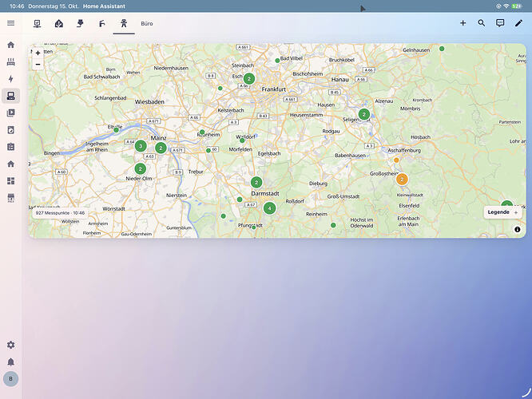Image resolution: width=532 pixels, height=399 pixels.
Task: Click the green dot south of Reinheim
Action: (333, 225)
